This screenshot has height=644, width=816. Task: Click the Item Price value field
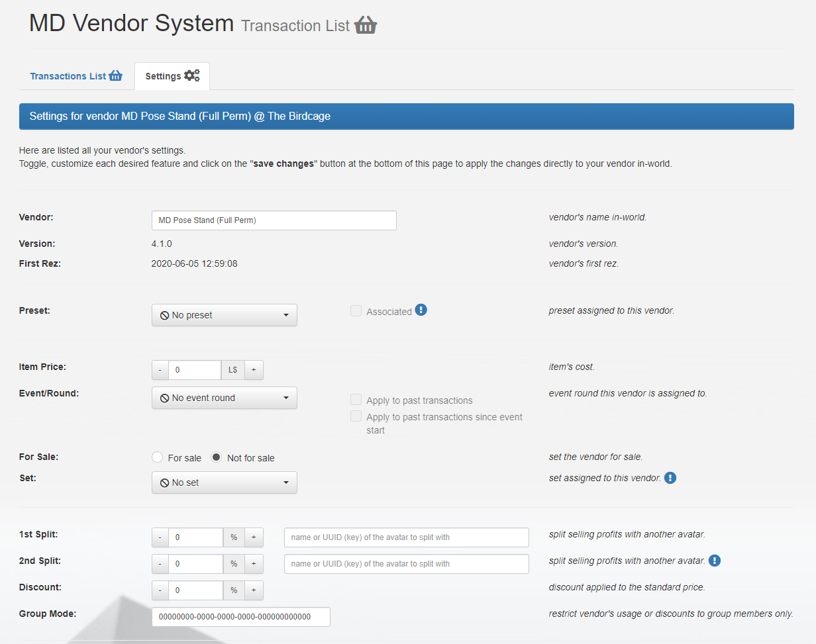(x=195, y=370)
